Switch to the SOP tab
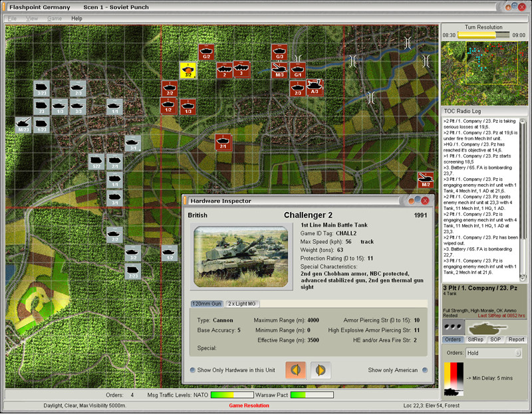This screenshot has width=532, height=414. pos(495,340)
